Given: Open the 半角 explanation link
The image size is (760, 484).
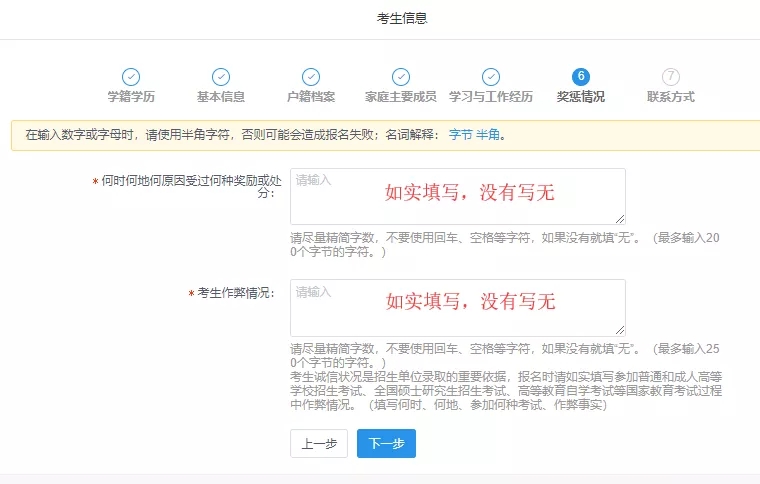Looking at the screenshot, I should (487, 135).
